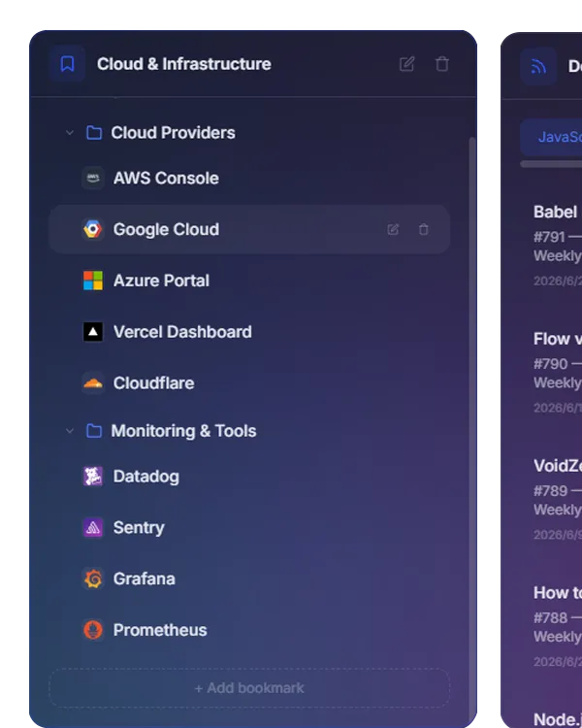
Task: Open the Sentry bookmark
Action: coord(249,527)
